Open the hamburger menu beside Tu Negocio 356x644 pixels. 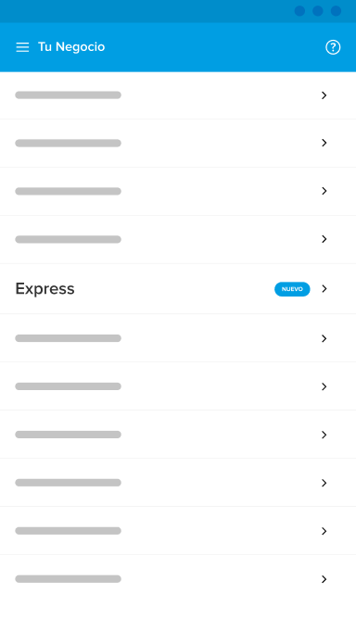[22, 47]
